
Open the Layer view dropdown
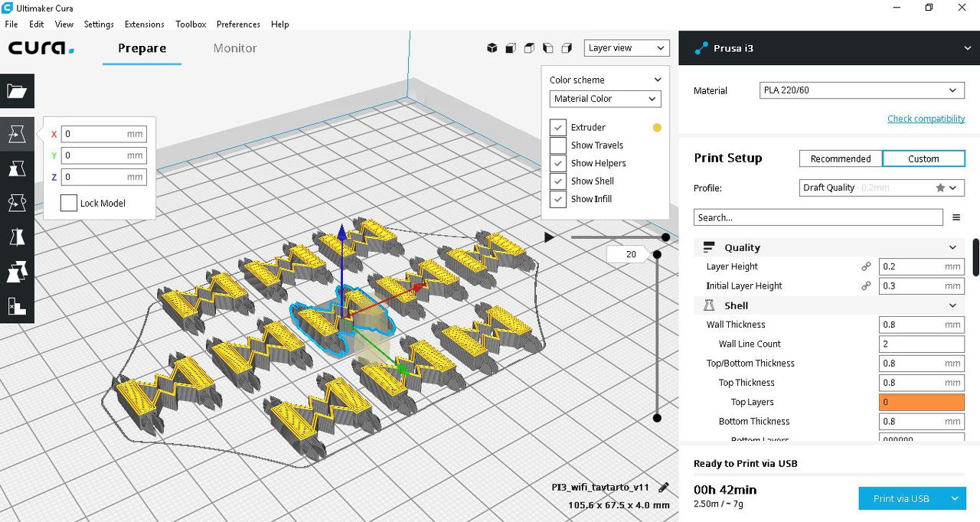coord(626,47)
